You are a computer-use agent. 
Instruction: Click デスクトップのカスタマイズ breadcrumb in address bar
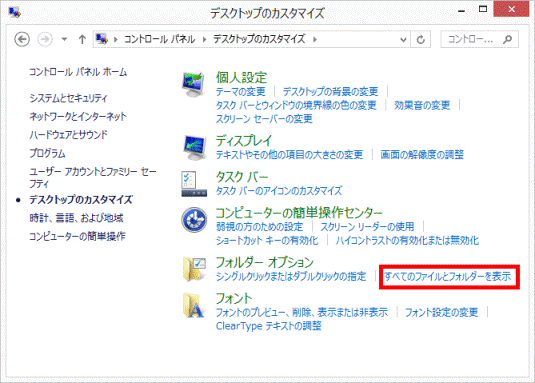coord(259,39)
